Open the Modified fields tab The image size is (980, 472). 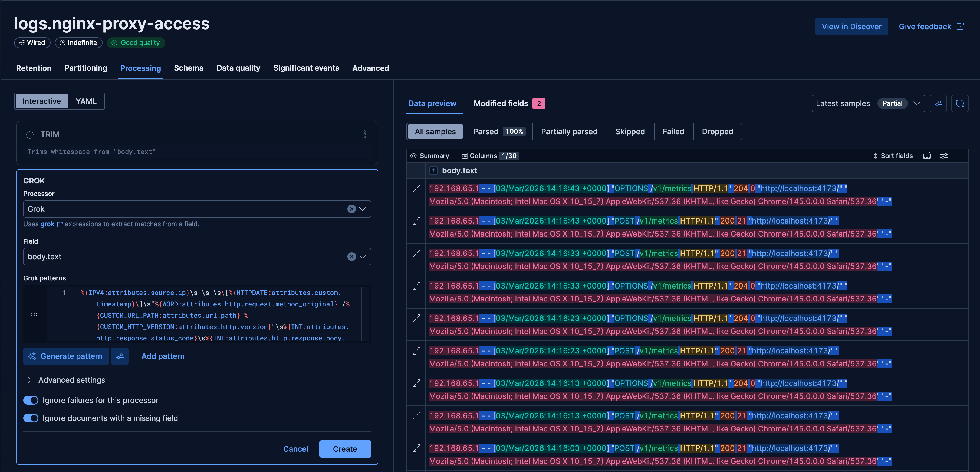coord(501,104)
